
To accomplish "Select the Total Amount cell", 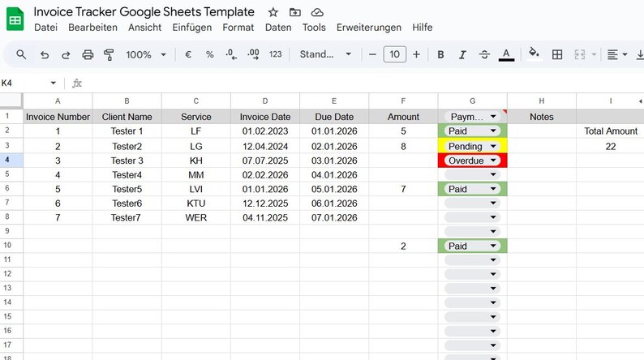I will click(x=610, y=131).
